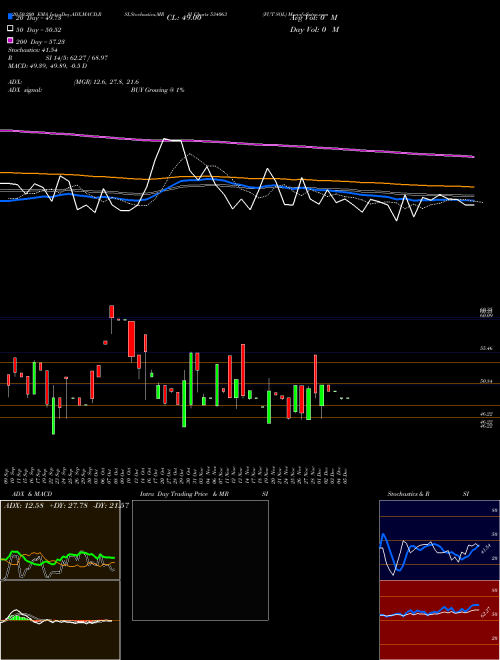Click the blue 20 Day legend swatch

(x=10, y=17)
